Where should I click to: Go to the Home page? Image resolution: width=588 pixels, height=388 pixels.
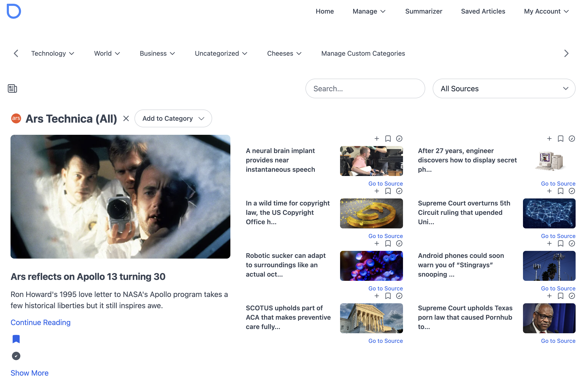[324, 11]
